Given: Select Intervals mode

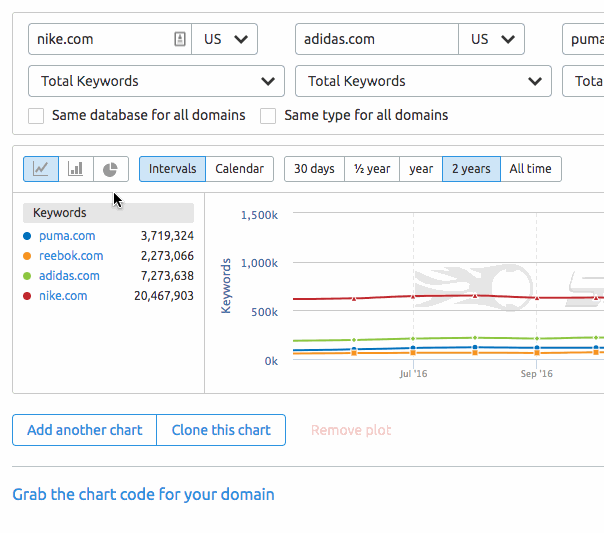Looking at the screenshot, I should pyautogui.click(x=172, y=169).
